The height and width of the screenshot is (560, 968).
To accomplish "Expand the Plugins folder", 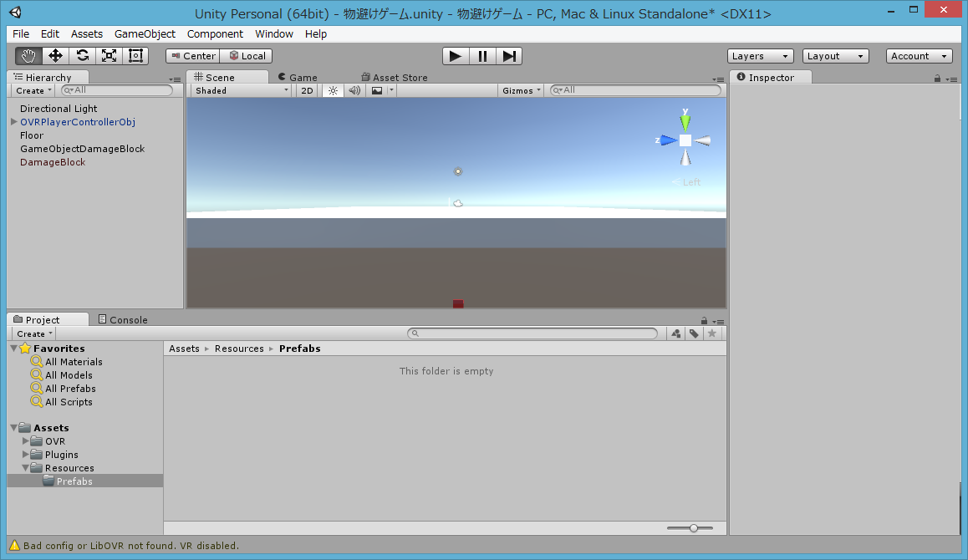I will pyautogui.click(x=25, y=455).
